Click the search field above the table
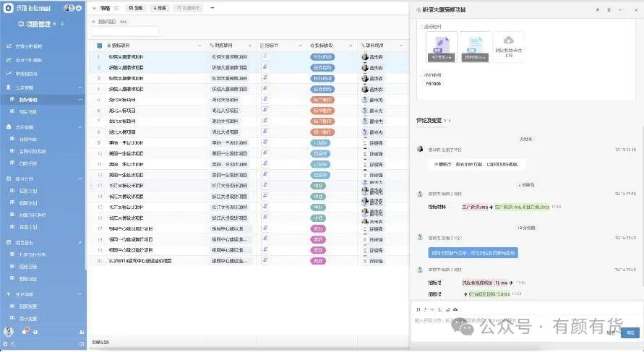Image resolution: width=644 pixels, height=352 pixels. (x=125, y=31)
